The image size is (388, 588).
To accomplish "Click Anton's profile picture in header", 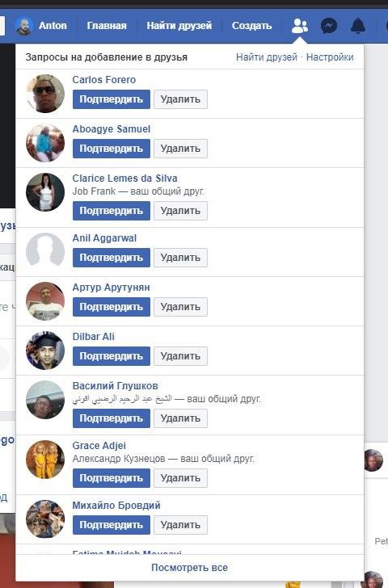I will 24,26.
